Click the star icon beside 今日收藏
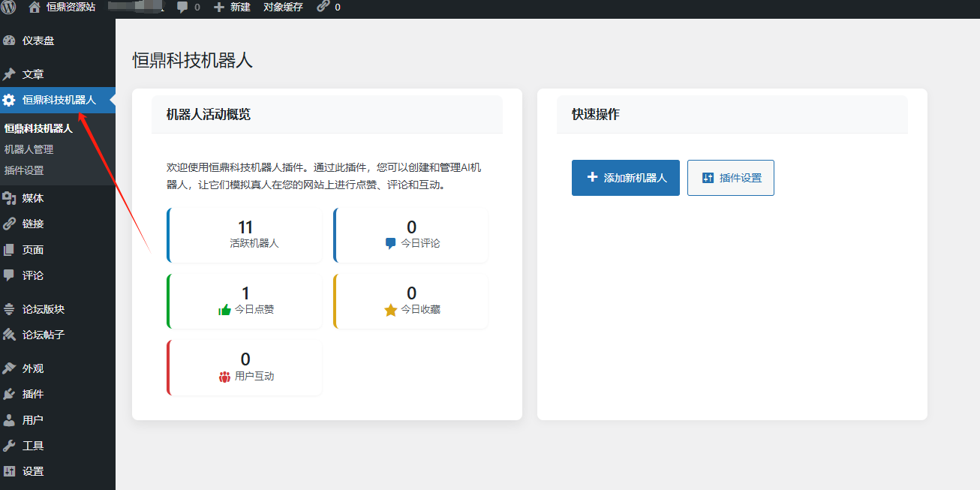 coord(390,310)
